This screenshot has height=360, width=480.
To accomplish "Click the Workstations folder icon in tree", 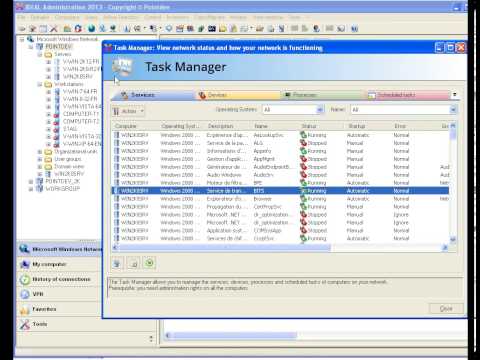I will pyautogui.click(x=48, y=84).
